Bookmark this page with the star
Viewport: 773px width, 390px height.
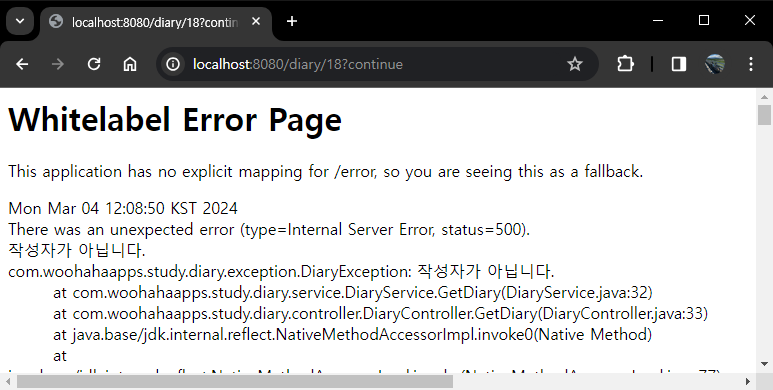click(575, 64)
